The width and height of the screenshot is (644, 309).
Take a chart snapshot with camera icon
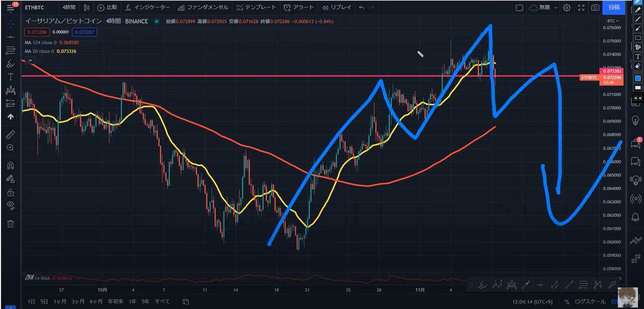pos(595,8)
